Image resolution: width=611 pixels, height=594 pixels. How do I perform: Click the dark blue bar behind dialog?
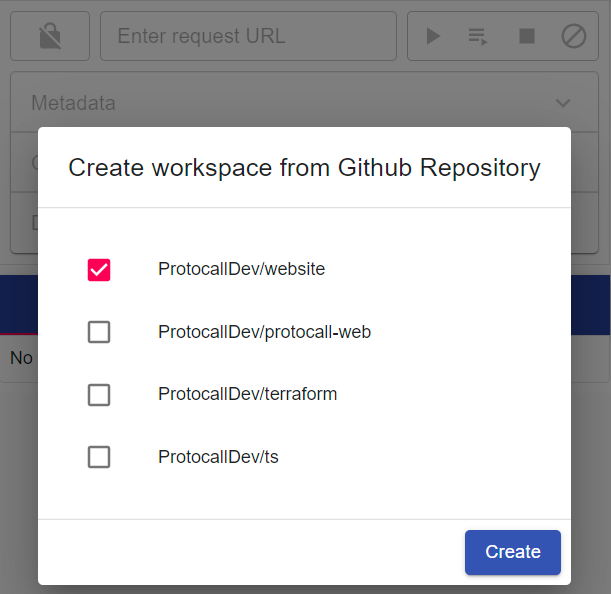[591, 304]
